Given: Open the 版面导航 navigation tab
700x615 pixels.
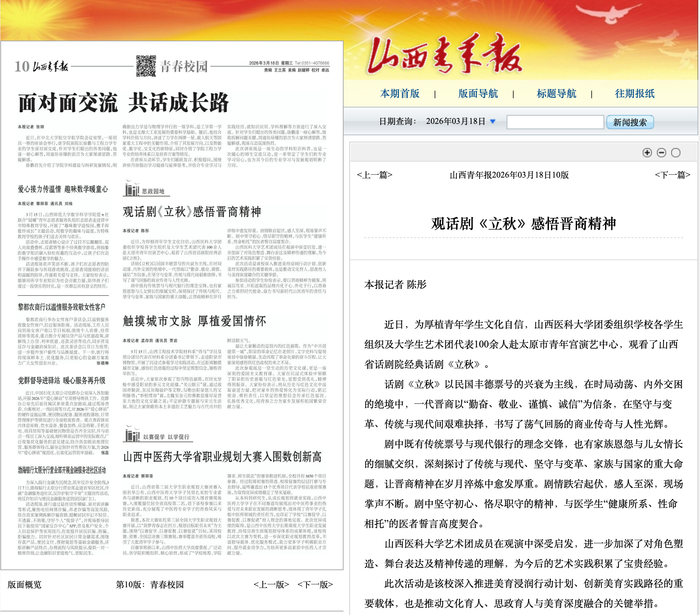Looking at the screenshot, I should coord(478,94).
